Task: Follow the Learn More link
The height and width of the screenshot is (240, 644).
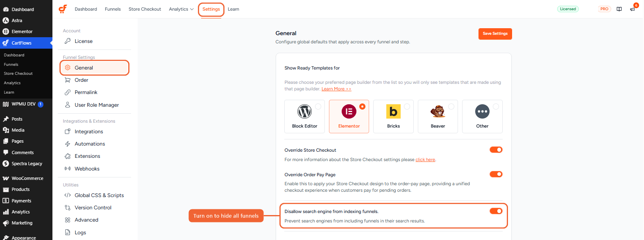Action: [336, 89]
